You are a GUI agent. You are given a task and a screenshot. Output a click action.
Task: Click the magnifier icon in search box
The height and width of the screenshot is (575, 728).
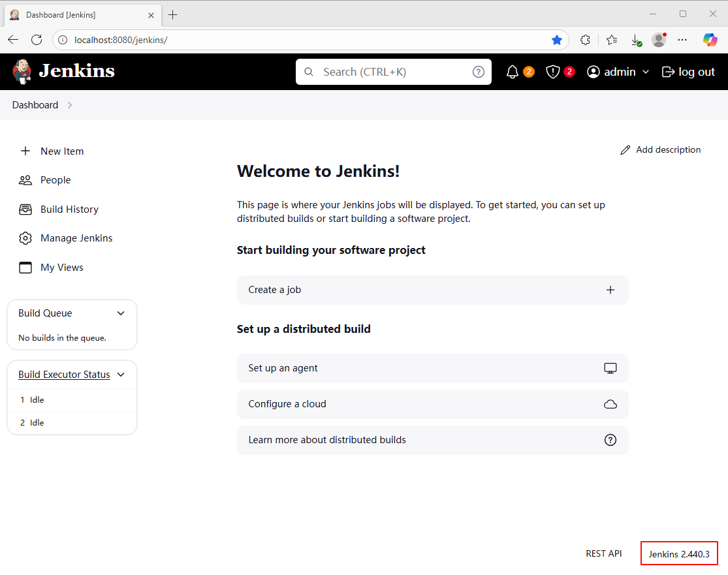[309, 72]
